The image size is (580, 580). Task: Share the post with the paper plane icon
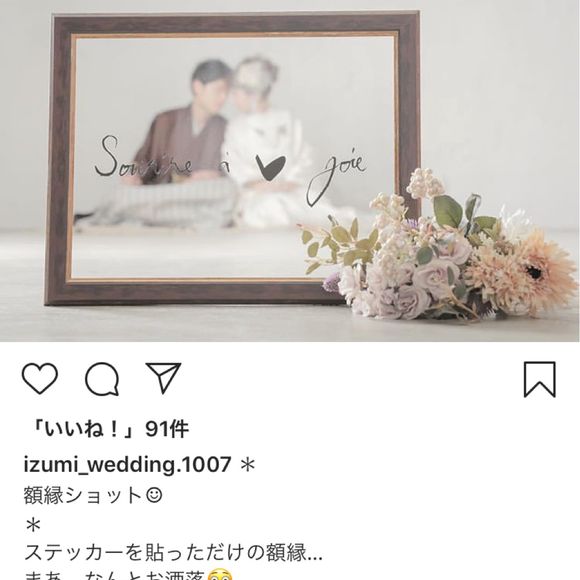(163, 377)
